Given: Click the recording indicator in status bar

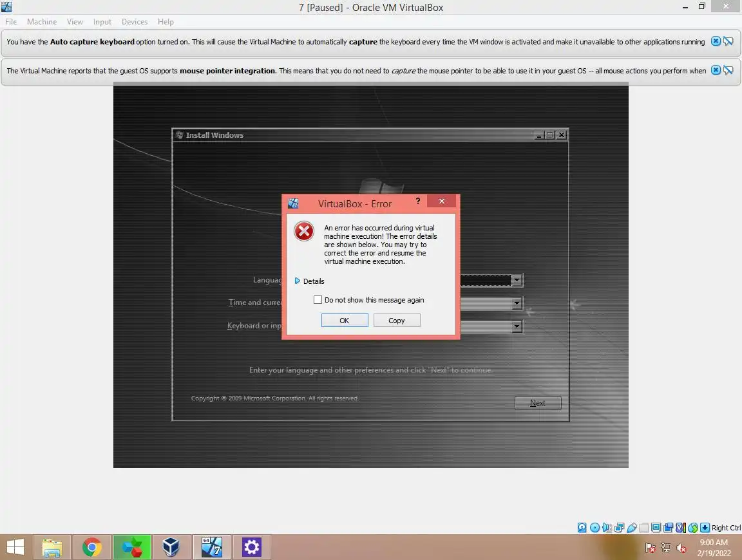Looking at the screenshot, I should (x=668, y=528).
